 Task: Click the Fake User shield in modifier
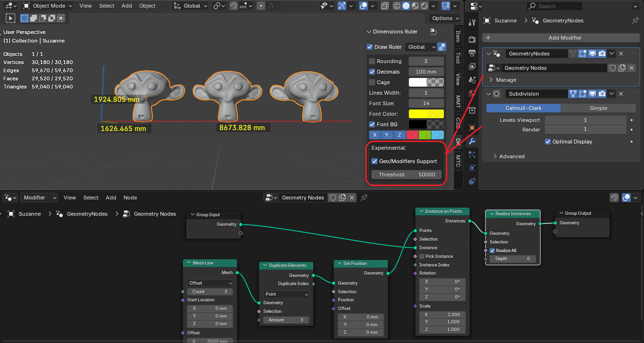(x=612, y=68)
